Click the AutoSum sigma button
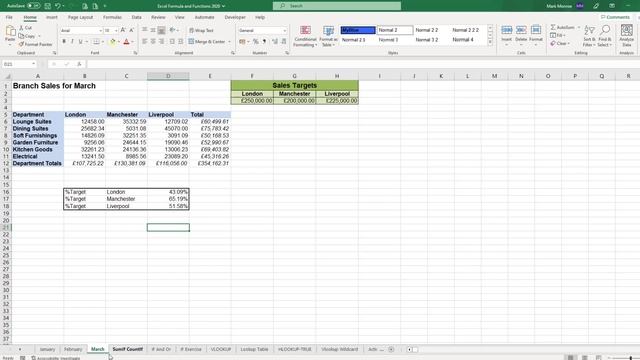Viewport: 640px width, 360px height. pyautogui.click(x=562, y=27)
